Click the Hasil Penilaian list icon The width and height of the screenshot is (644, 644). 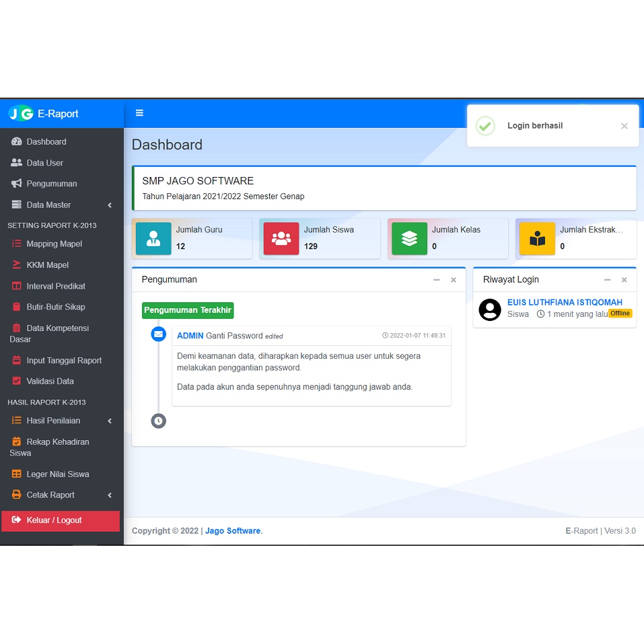pos(16,420)
